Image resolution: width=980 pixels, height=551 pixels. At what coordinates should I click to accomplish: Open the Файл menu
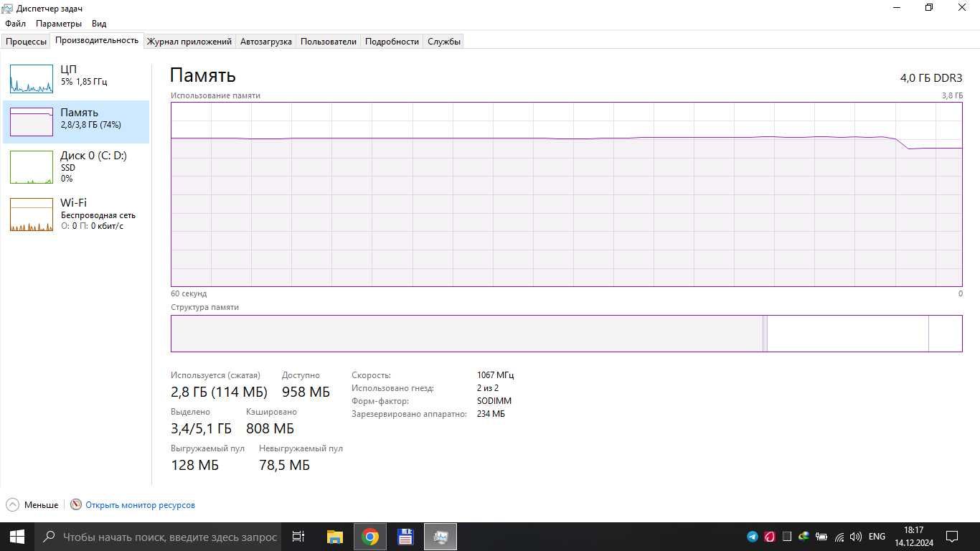pyautogui.click(x=15, y=24)
